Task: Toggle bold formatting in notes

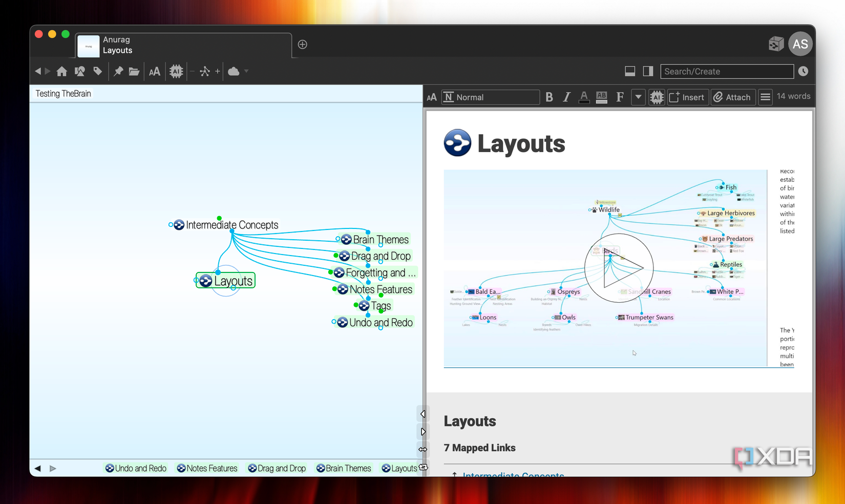Action: point(550,97)
